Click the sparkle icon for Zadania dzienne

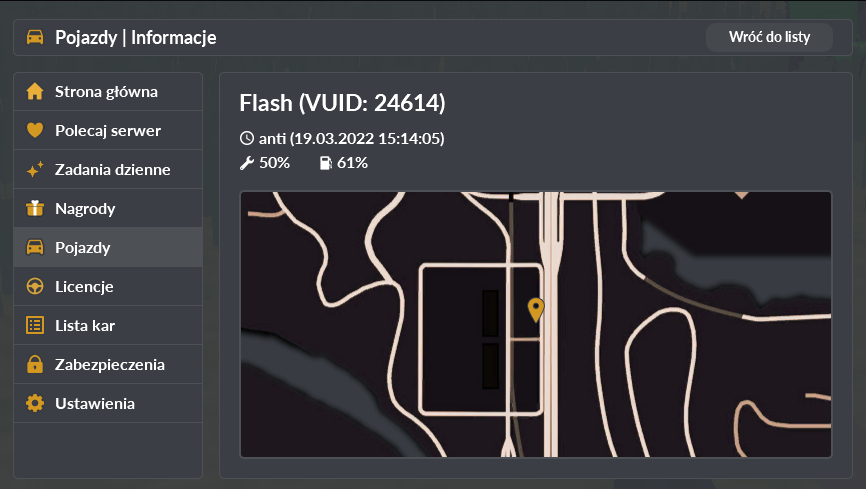35,169
